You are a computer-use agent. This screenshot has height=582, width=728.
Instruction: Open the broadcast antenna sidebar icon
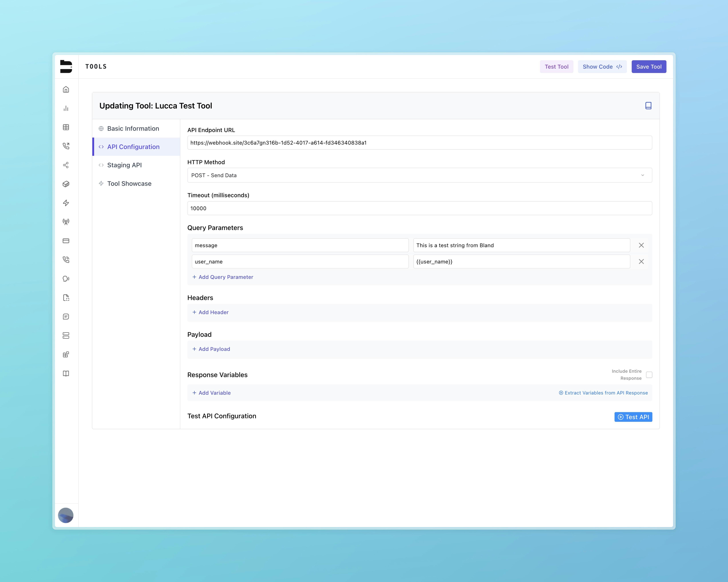(66, 222)
